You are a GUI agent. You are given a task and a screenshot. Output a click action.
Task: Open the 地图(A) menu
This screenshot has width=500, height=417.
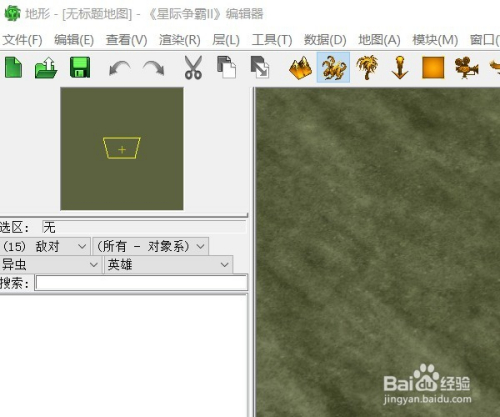coord(379,40)
